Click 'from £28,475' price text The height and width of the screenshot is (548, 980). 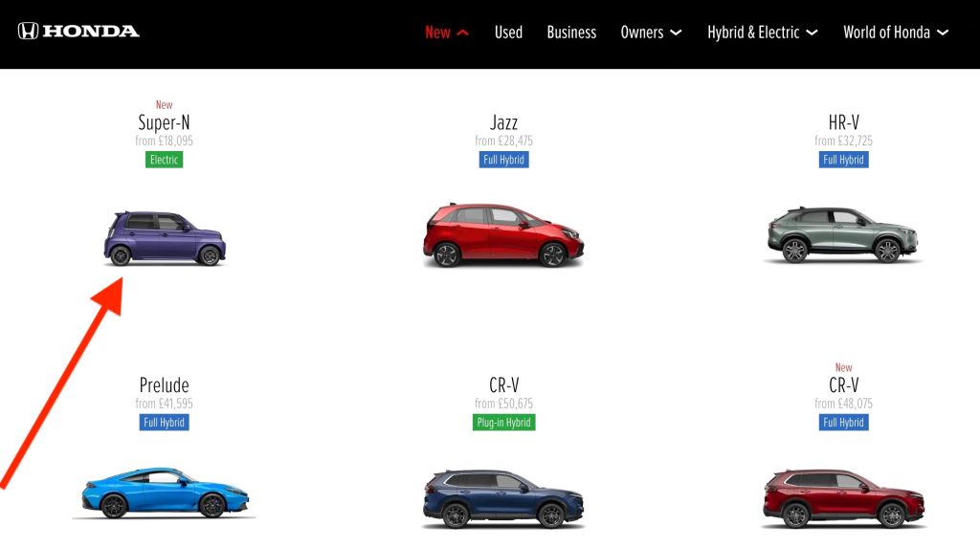(x=503, y=142)
